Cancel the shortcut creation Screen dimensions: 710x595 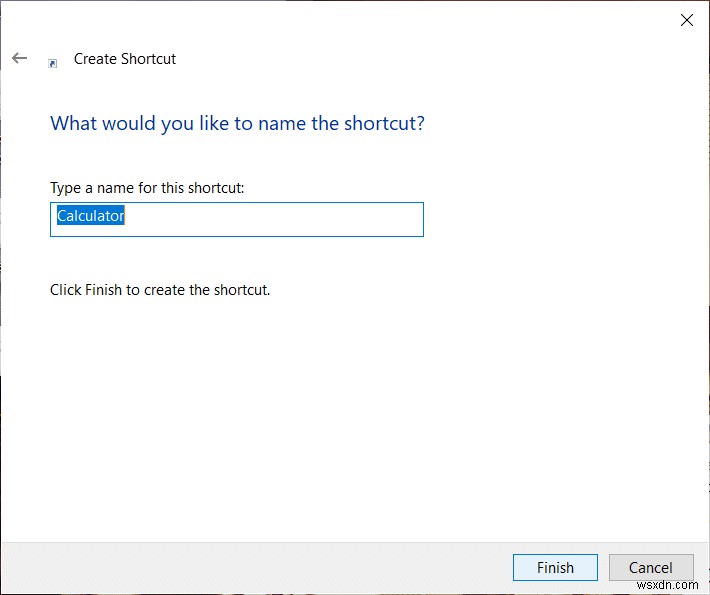[x=651, y=567]
